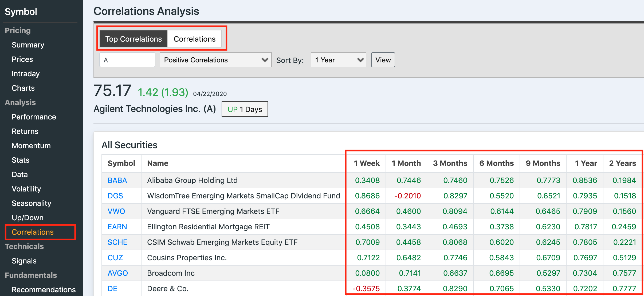This screenshot has height=296, width=644.
Task: Open Signals under Technicals
Action: [24, 261]
